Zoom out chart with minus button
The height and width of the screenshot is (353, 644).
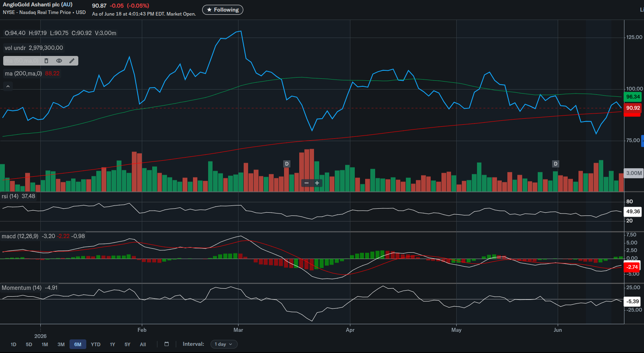point(306,183)
